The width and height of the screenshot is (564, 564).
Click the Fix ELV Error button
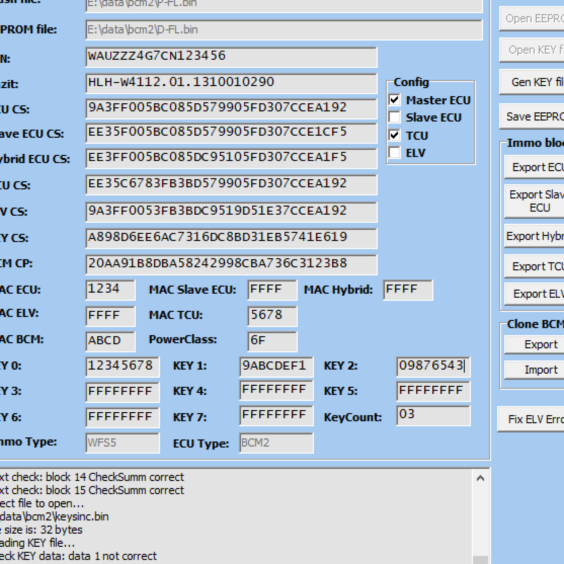[x=531, y=419]
